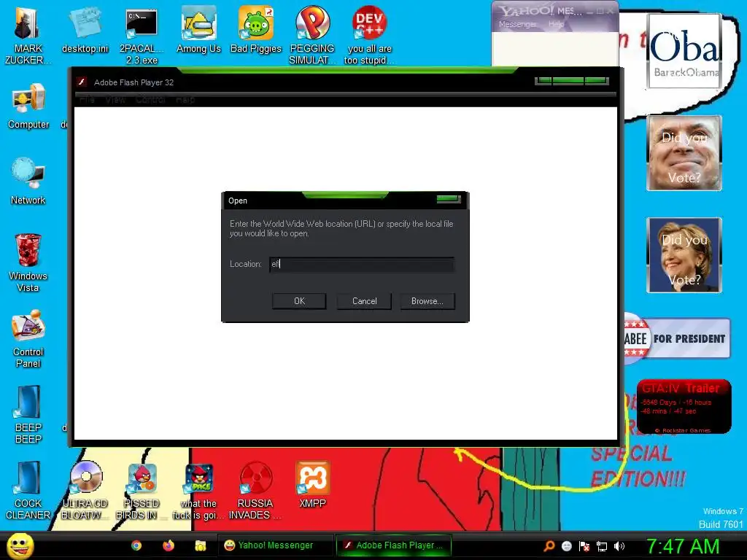Close the Yahoo Messenger window
Screen dimensions: 747x560
pos(610,11)
